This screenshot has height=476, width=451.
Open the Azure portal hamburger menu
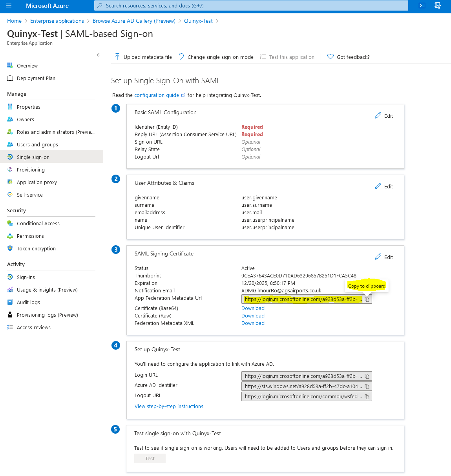point(9,5)
